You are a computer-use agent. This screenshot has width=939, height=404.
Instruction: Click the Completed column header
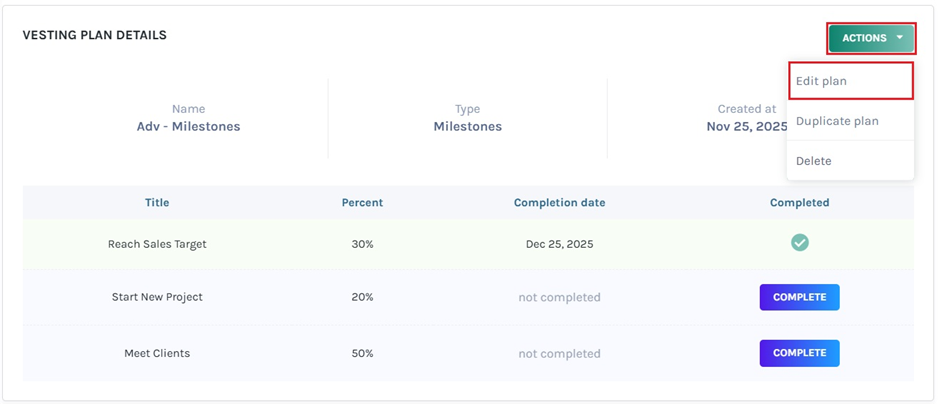(x=799, y=203)
